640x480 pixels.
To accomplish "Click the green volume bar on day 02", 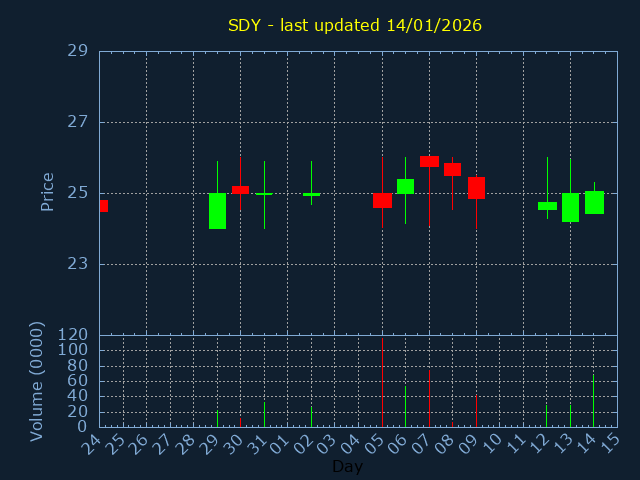I will 311,416.
